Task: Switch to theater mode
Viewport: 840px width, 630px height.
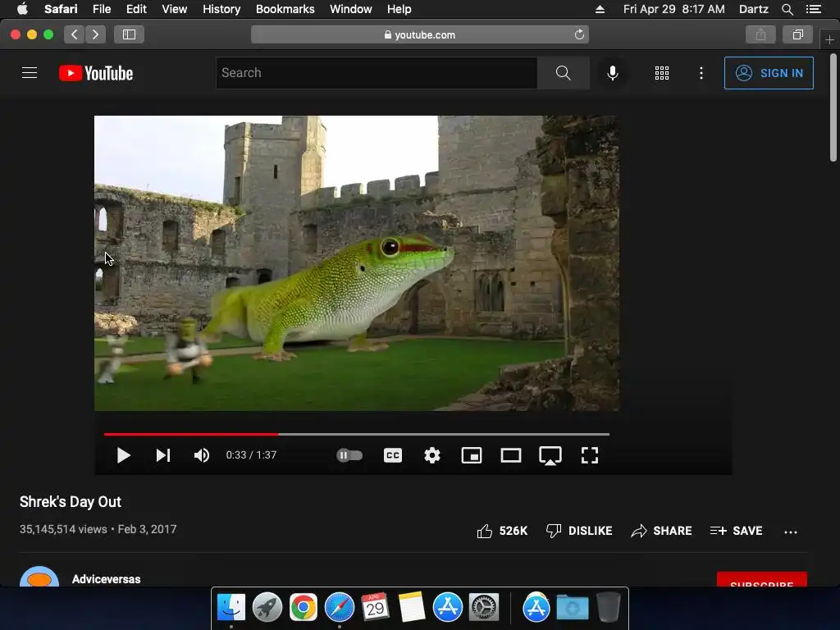Action: [x=511, y=455]
